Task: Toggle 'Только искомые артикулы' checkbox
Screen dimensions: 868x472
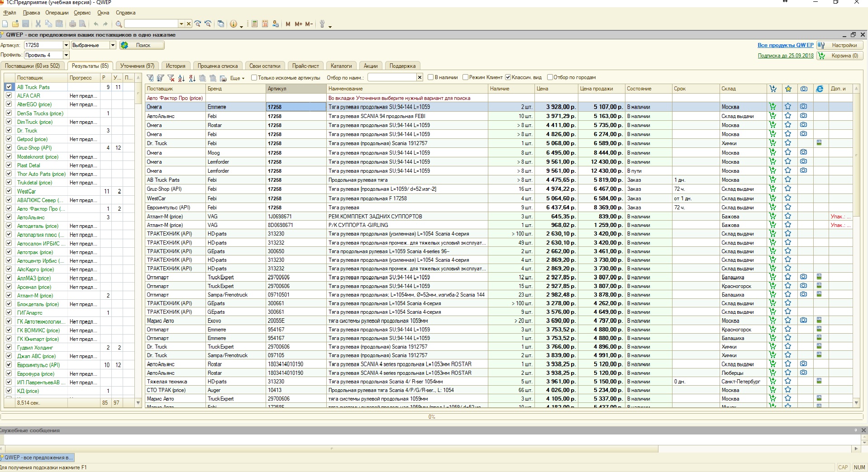Action: tap(254, 77)
